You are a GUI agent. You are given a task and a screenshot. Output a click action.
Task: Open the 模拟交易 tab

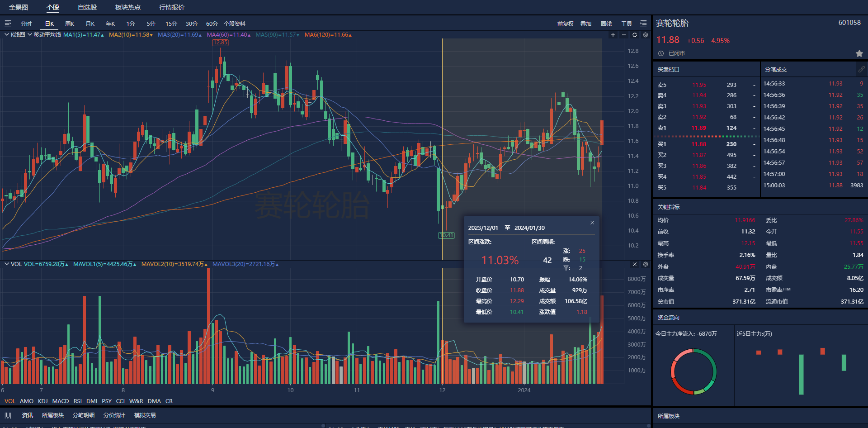click(x=145, y=415)
